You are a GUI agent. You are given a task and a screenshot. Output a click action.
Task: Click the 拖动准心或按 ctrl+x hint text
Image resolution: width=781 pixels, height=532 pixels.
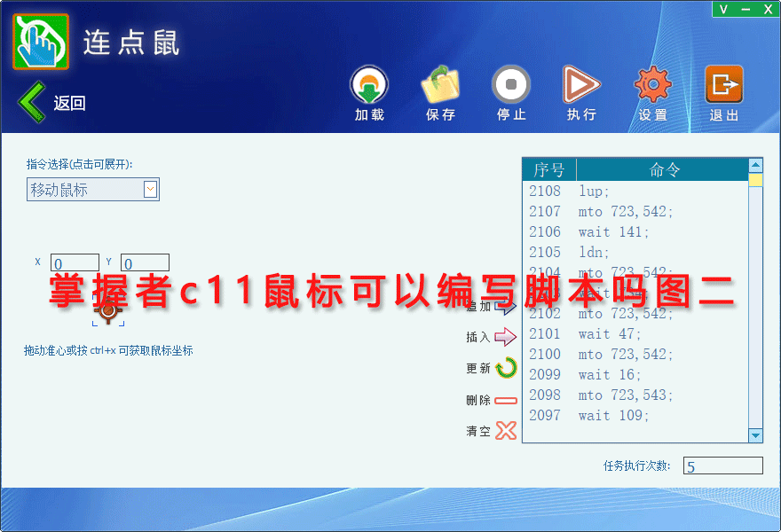pos(108,351)
